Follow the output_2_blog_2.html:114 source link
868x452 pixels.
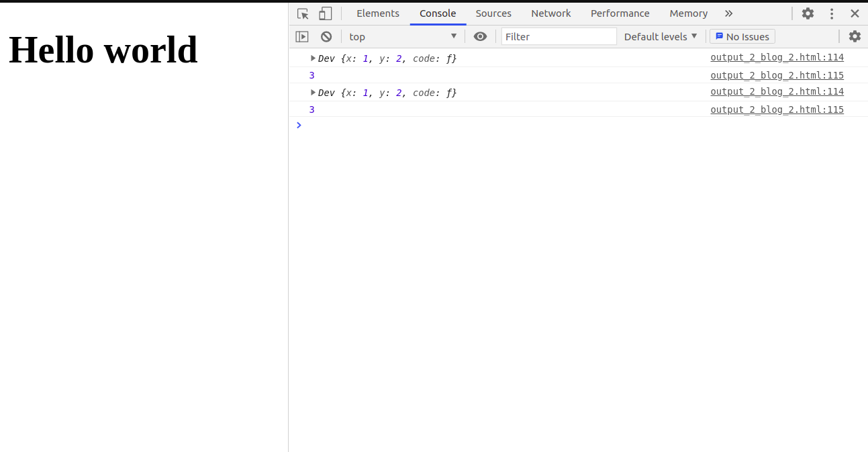click(x=777, y=57)
